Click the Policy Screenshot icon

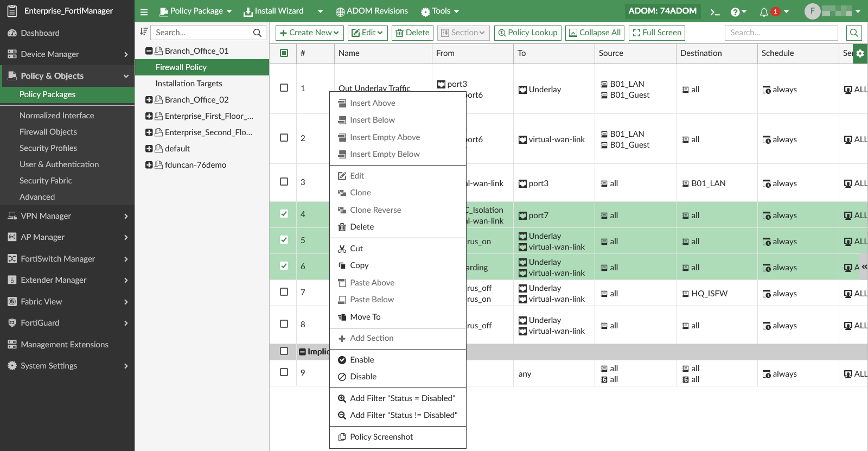coord(342,437)
